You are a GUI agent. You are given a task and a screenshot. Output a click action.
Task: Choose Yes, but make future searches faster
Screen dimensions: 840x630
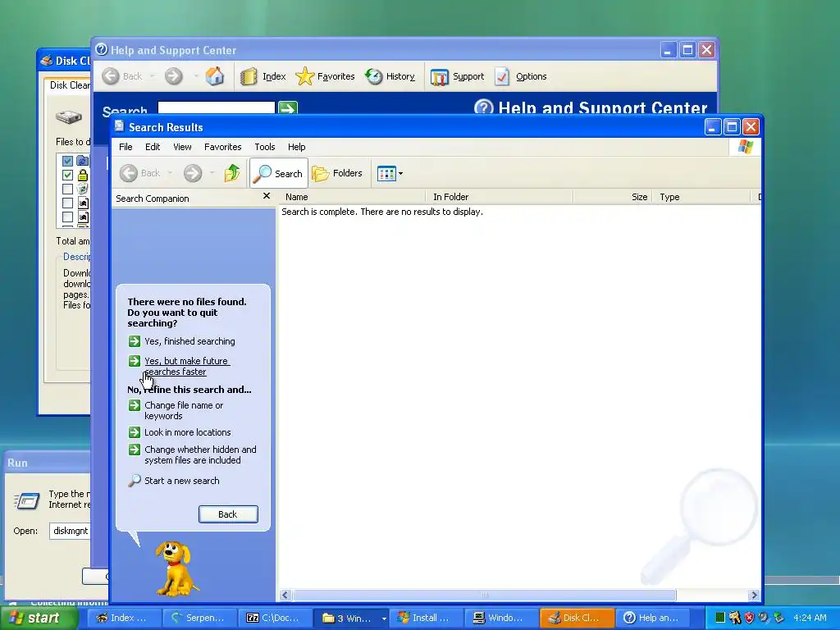[x=187, y=367]
